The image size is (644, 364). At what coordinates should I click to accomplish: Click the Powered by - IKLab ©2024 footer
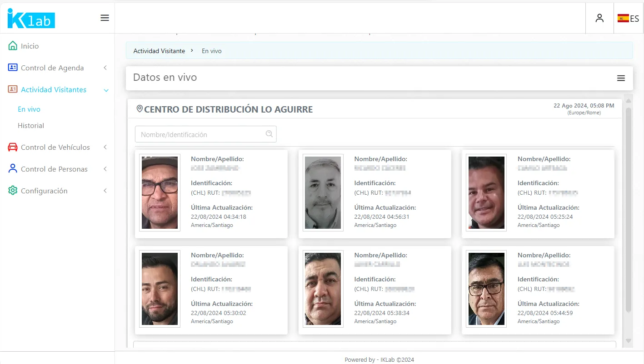click(379, 359)
